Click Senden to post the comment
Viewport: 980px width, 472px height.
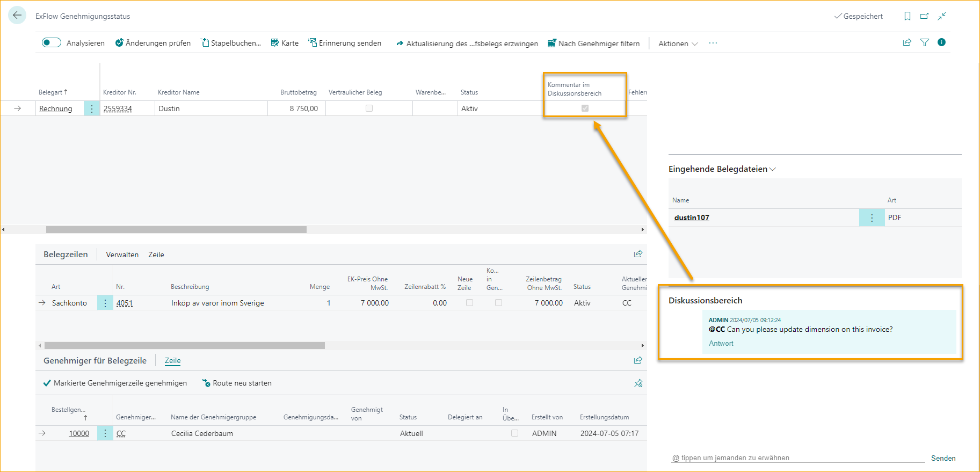pos(943,458)
